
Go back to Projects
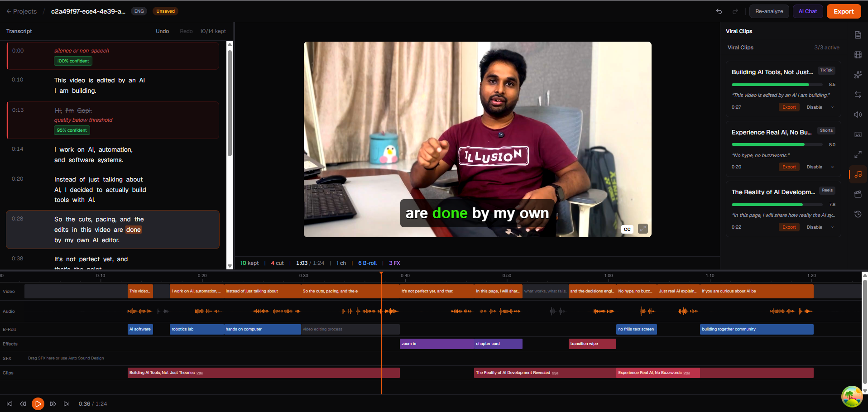point(21,11)
